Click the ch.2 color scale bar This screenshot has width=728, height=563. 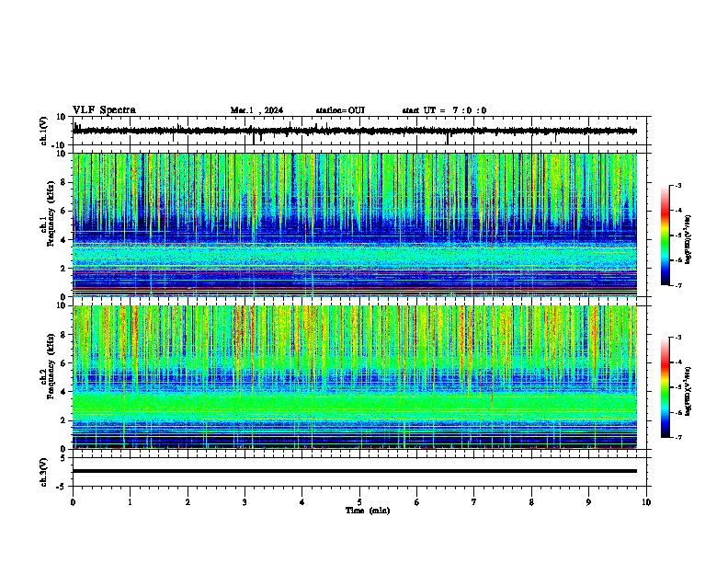click(x=665, y=387)
